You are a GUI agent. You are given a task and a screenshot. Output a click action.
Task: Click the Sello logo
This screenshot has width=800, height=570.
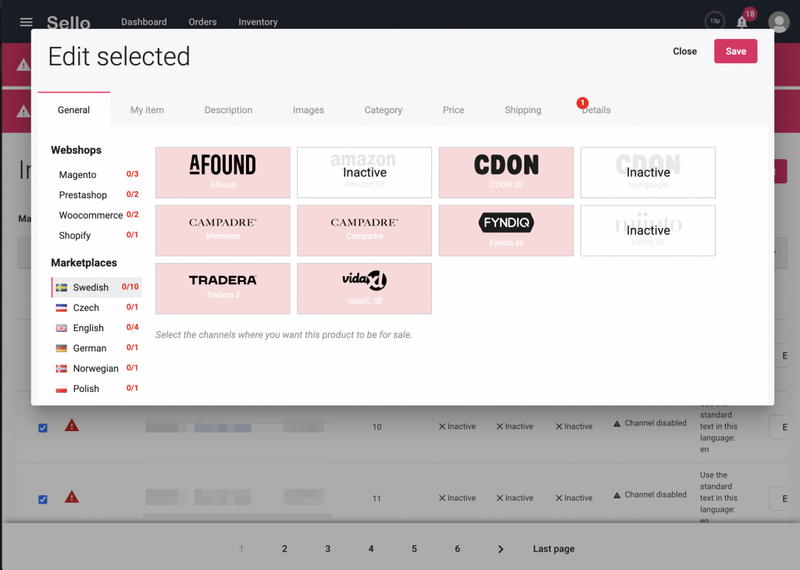(x=68, y=22)
